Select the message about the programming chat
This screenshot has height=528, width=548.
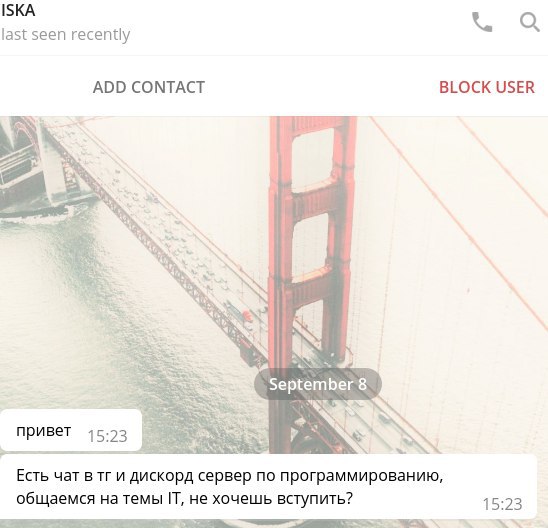[x=268, y=486]
